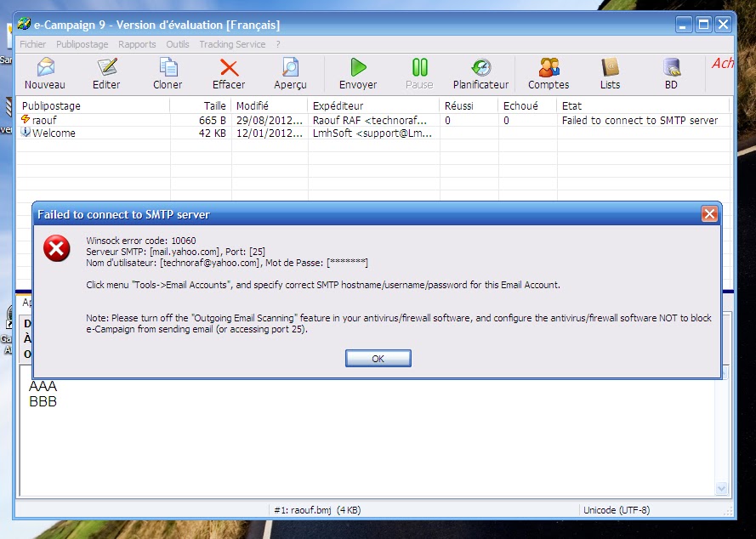The image size is (756, 539).
Task: Click the red error icon in dialog
Action: click(x=56, y=249)
